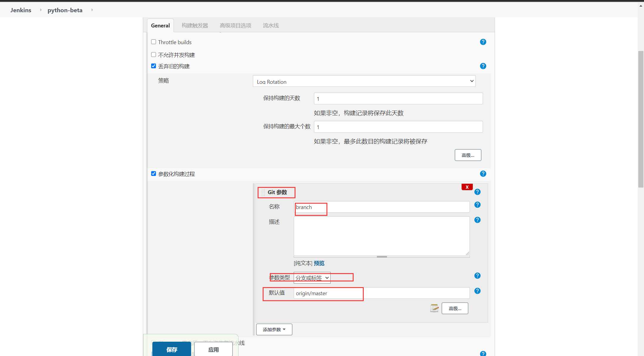Tick 不允许并发构建 checkbox

(154, 55)
